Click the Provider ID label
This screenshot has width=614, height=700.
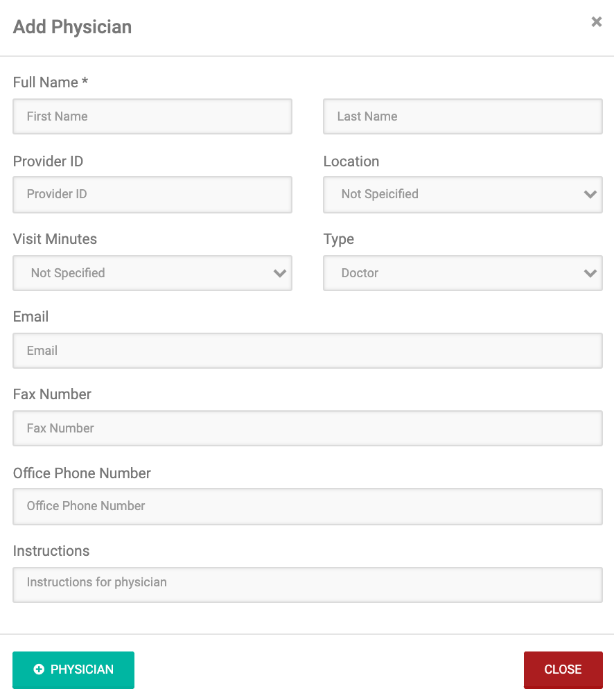pyautogui.click(x=49, y=161)
